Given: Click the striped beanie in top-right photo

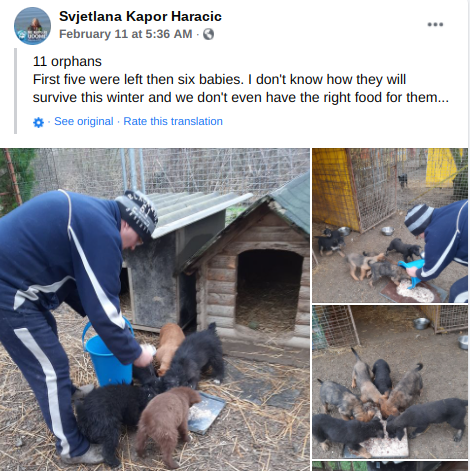Looking at the screenshot, I should pos(418,219).
